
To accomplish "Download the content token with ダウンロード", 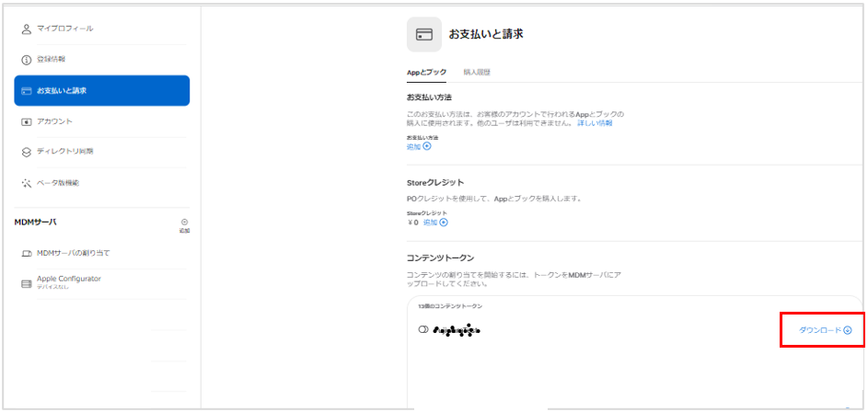I will pyautogui.click(x=825, y=330).
